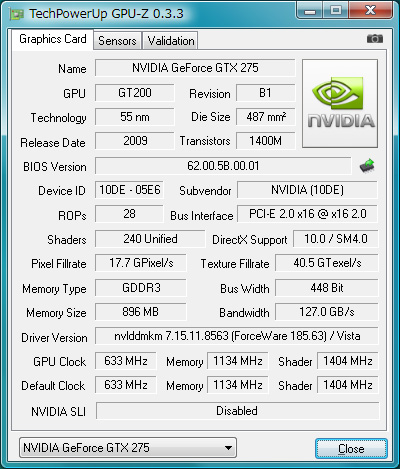
Task: Click the GPU Clock 633 MHz field
Action: 126,361
